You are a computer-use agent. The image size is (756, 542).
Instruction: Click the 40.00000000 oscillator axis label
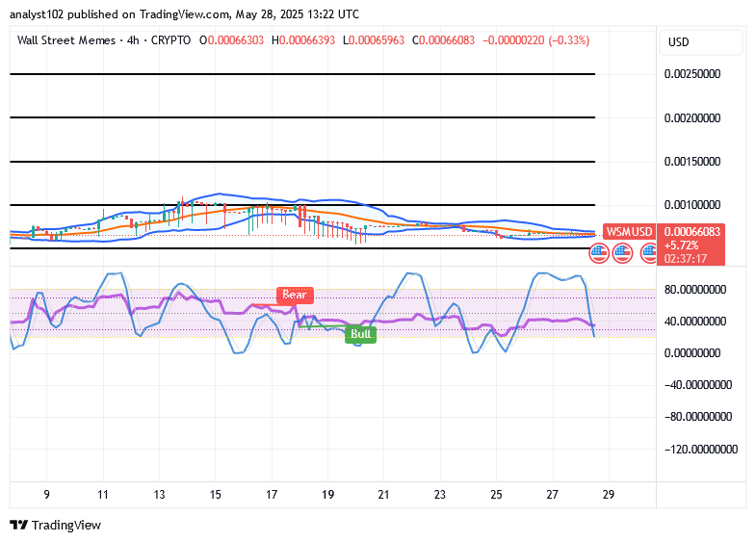(695, 322)
